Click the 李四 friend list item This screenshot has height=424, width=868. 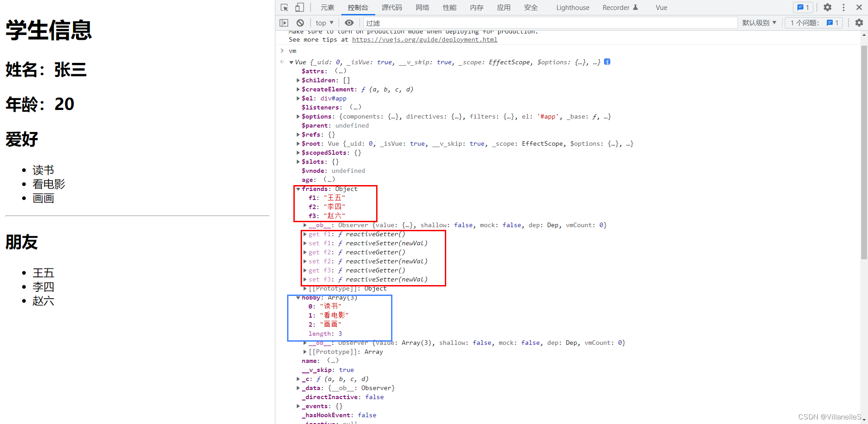coord(43,287)
